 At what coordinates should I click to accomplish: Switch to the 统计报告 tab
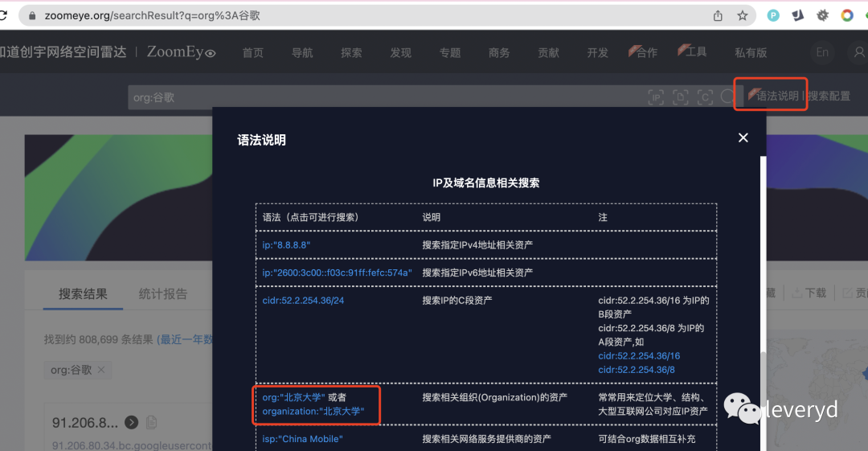click(x=162, y=293)
